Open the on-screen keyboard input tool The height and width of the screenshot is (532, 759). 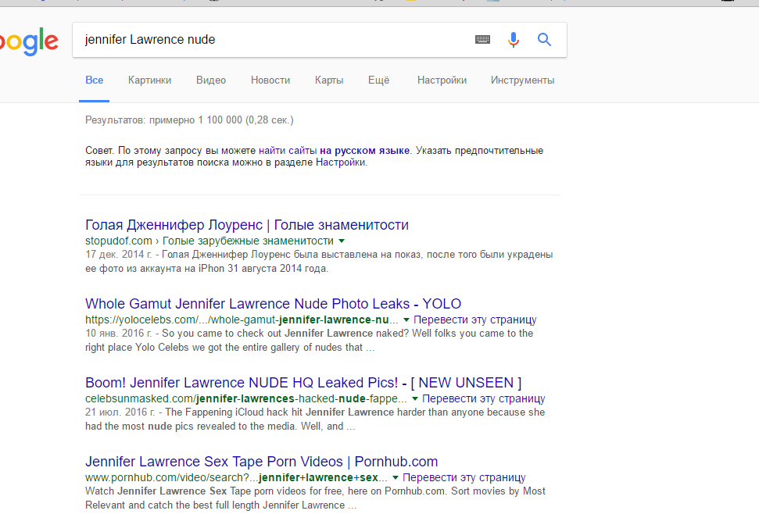pos(482,40)
